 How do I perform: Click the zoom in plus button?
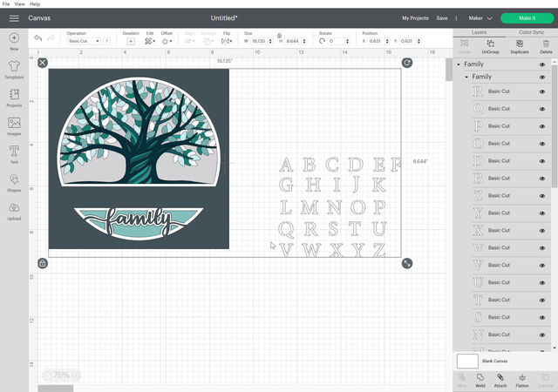pyautogui.click(x=76, y=375)
